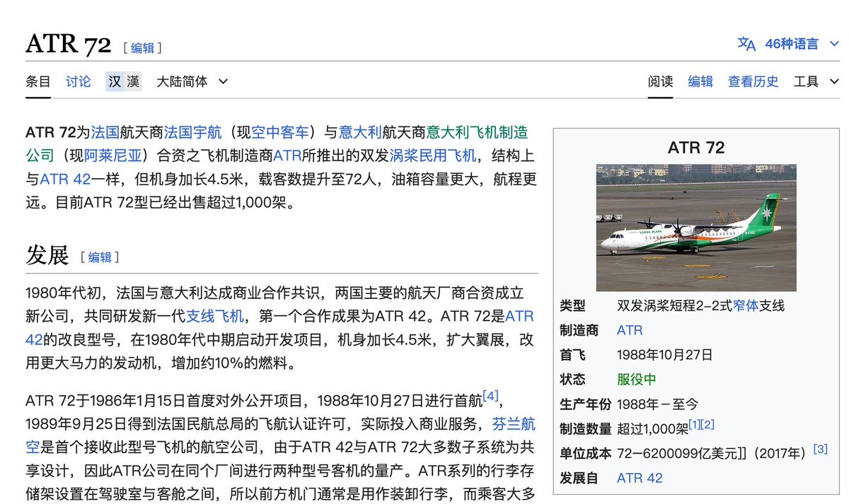The image size is (849, 504).
Task: Click the language translate icon
Action: [x=746, y=44]
